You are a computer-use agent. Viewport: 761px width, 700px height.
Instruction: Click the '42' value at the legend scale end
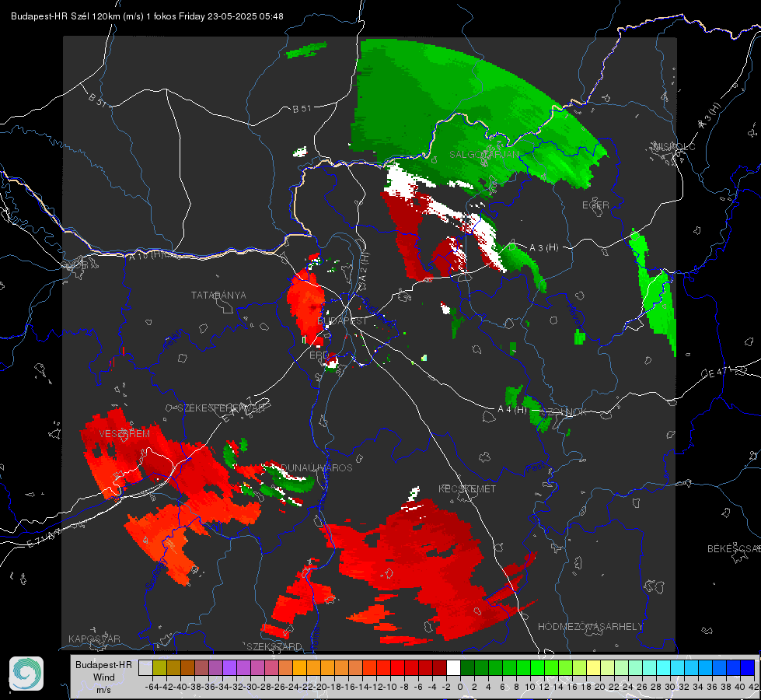coord(753,687)
